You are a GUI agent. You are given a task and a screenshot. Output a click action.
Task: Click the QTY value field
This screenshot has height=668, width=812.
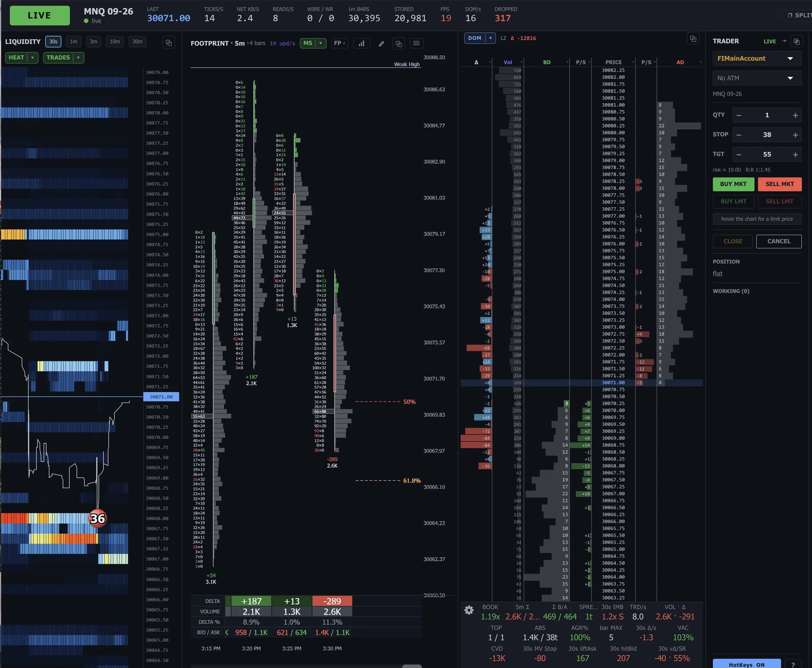(x=767, y=115)
